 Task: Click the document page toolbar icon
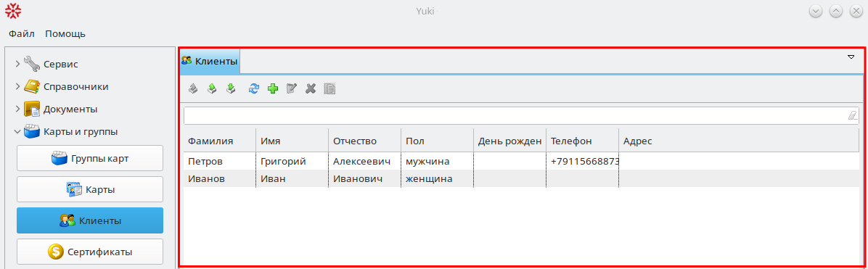[330, 88]
